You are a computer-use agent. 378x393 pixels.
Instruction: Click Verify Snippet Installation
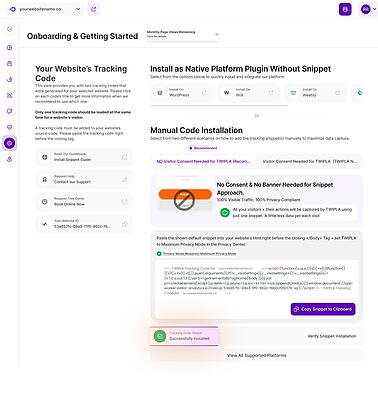[x=332, y=336]
